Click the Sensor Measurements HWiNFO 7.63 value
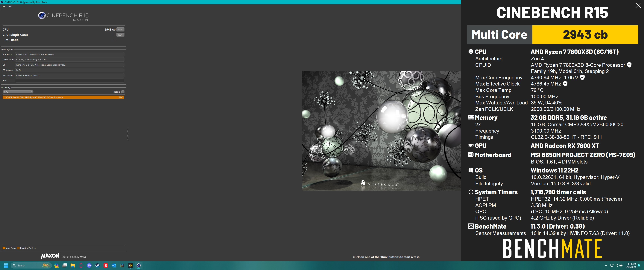The image size is (644, 270). 580,233
